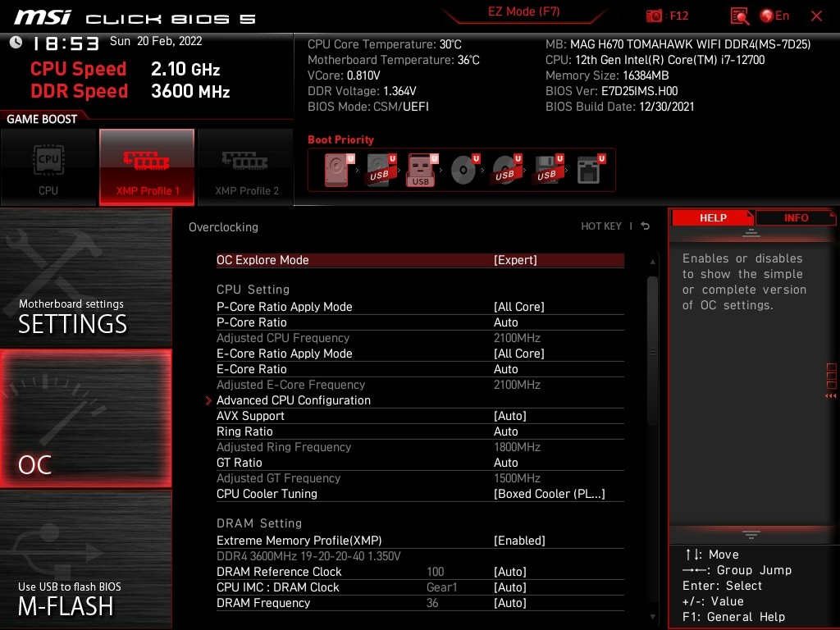Expand Advanced CPU Configuration submenu

294,400
